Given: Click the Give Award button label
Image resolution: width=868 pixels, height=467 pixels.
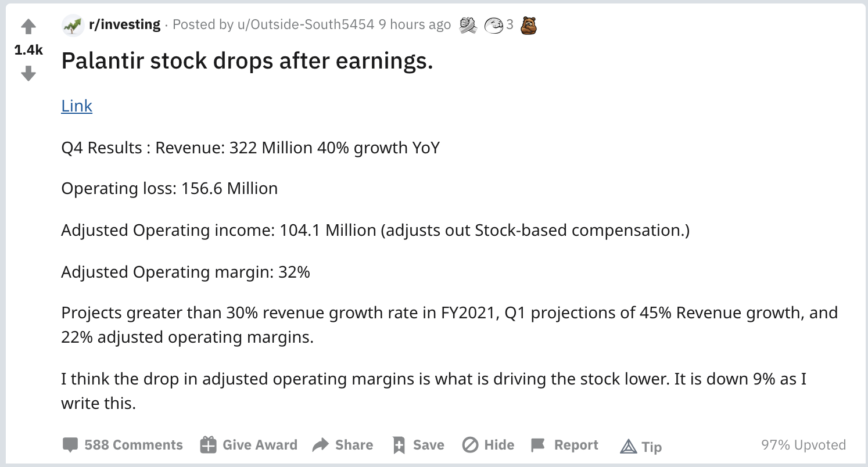Looking at the screenshot, I should coord(260,445).
